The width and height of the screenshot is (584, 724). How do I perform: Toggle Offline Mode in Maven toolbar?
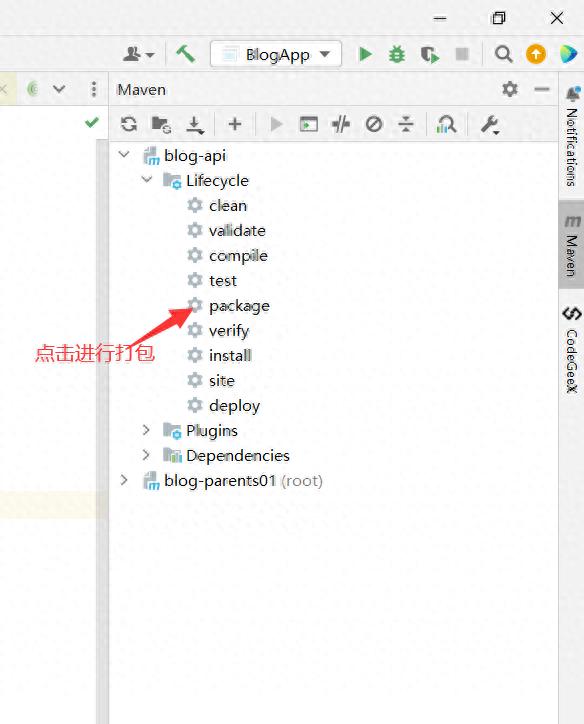click(x=341, y=124)
